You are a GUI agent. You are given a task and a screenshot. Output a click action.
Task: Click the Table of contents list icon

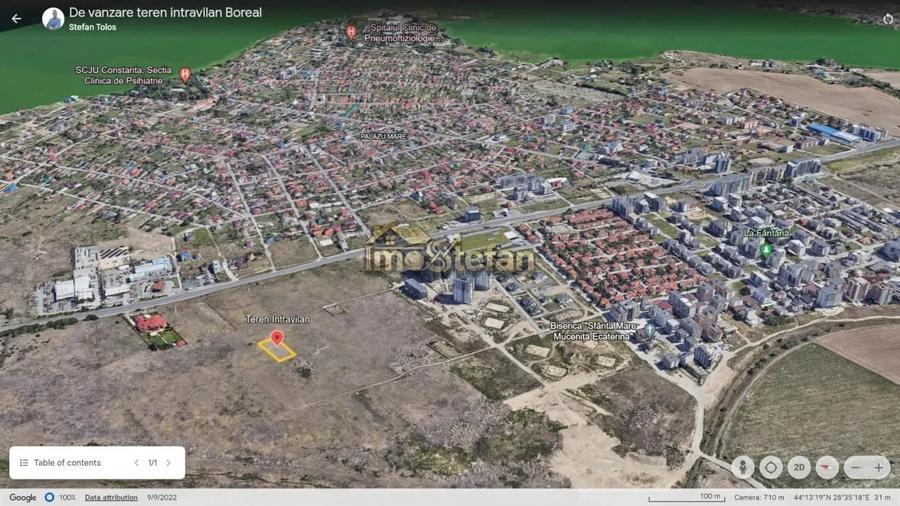coord(24,462)
